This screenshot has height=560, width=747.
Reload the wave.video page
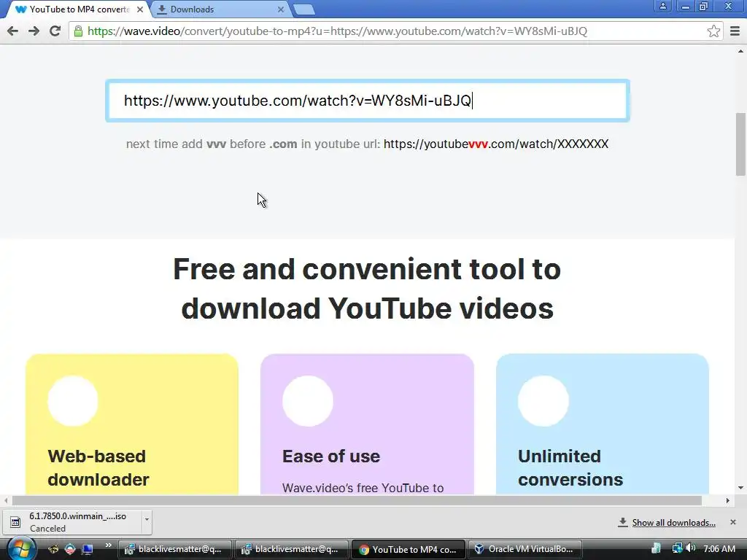tap(55, 31)
